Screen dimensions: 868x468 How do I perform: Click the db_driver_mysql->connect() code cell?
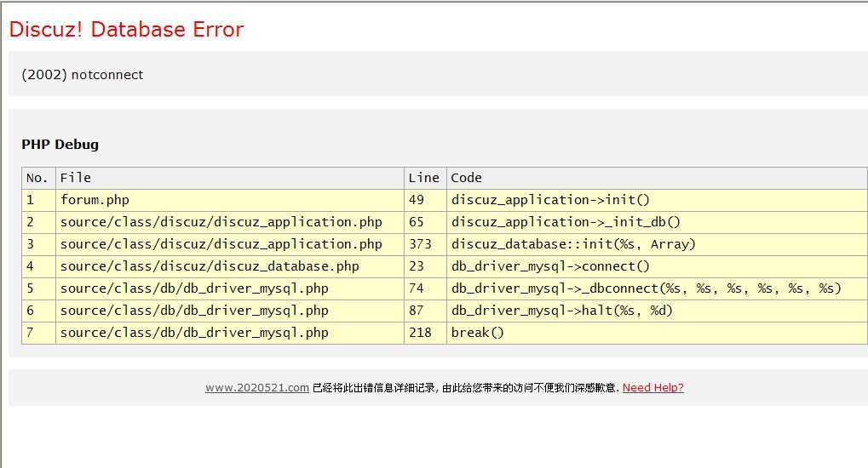click(657, 266)
